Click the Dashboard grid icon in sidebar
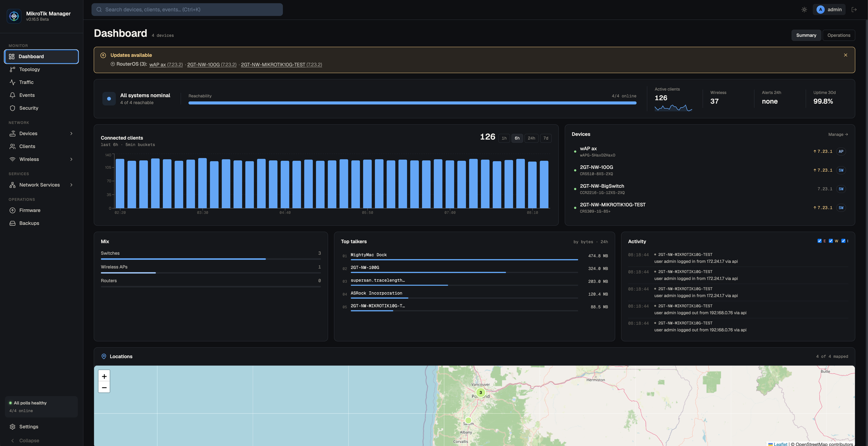Viewport: 868px width, 446px height. coord(12,56)
